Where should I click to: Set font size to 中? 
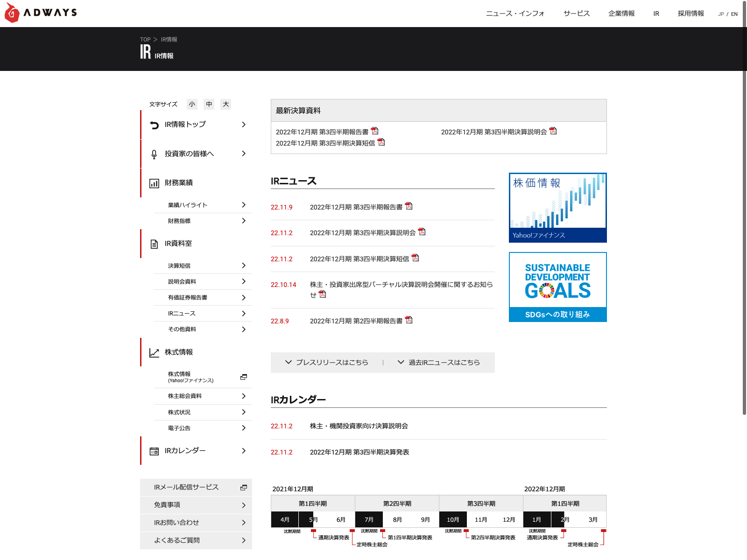click(209, 104)
